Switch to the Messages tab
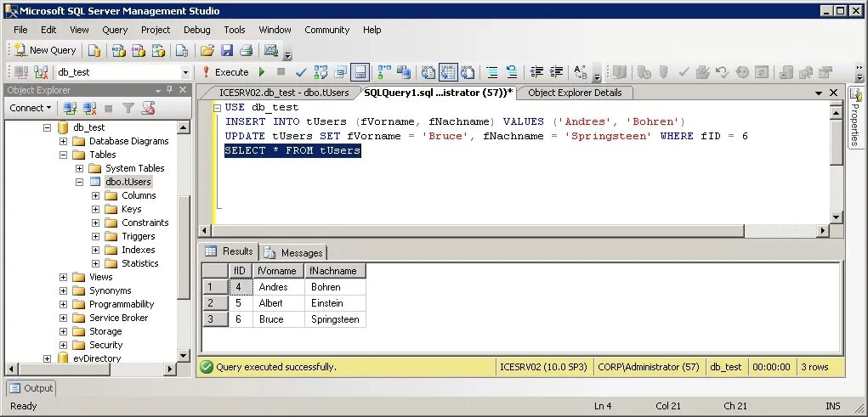The height and width of the screenshot is (417, 868). click(294, 253)
